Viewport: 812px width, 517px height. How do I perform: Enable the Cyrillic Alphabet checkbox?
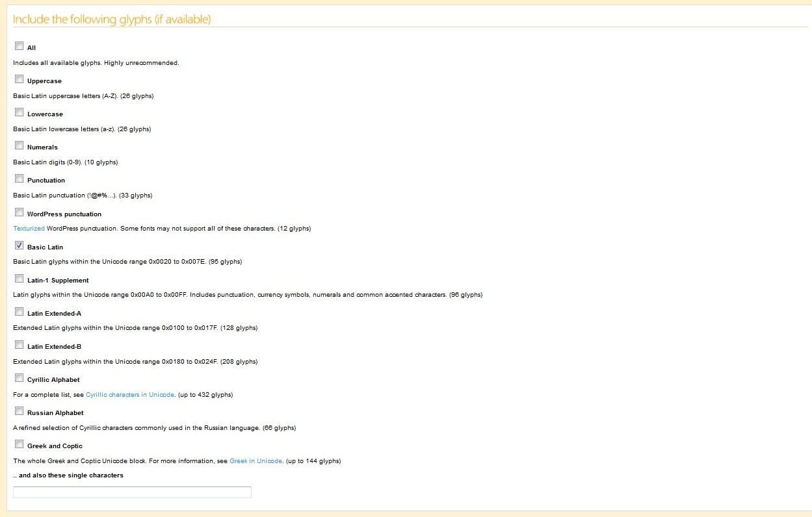19,378
